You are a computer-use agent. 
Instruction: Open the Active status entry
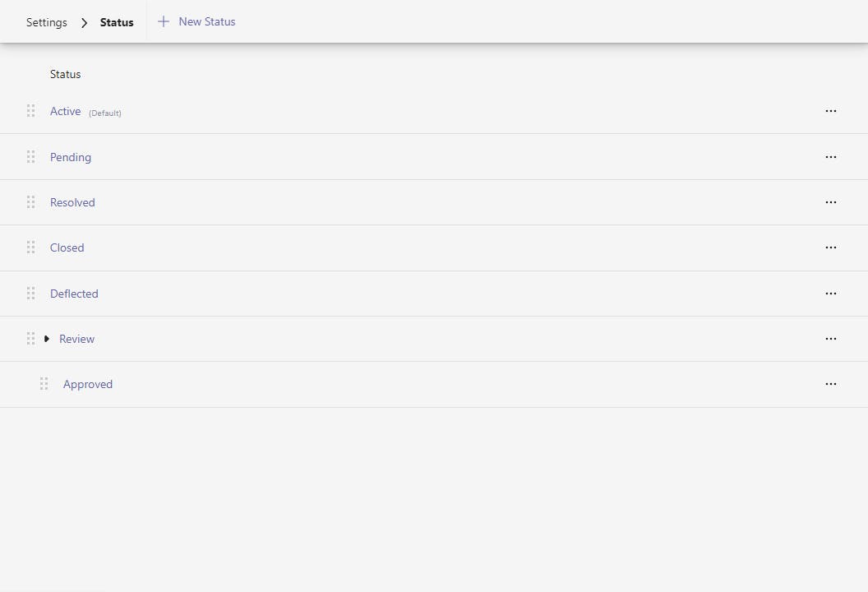pos(65,111)
